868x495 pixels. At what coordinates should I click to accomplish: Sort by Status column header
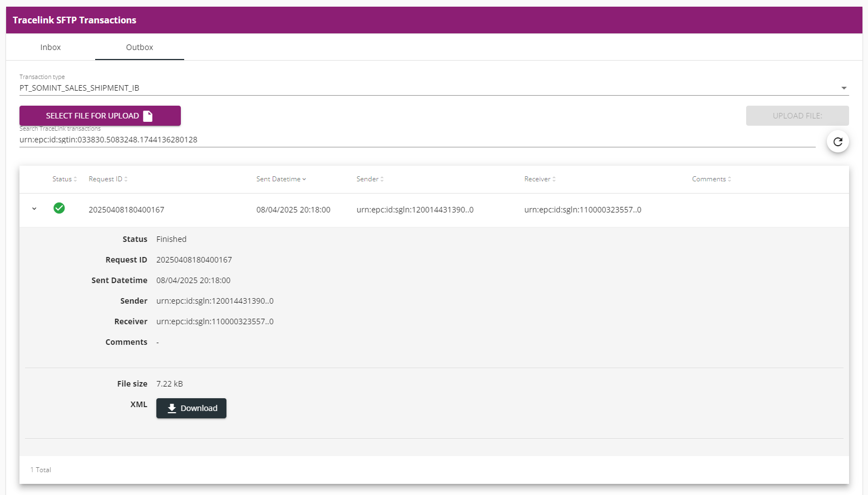tap(65, 179)
